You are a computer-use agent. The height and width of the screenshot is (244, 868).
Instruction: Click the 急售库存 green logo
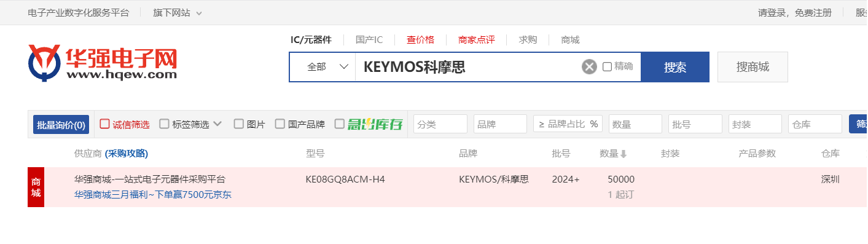(375, 124)
